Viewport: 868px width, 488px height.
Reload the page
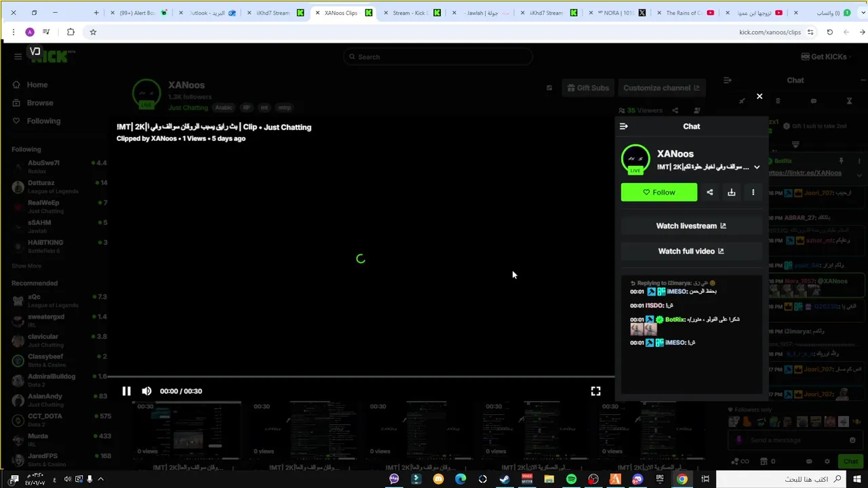[829, 32]
